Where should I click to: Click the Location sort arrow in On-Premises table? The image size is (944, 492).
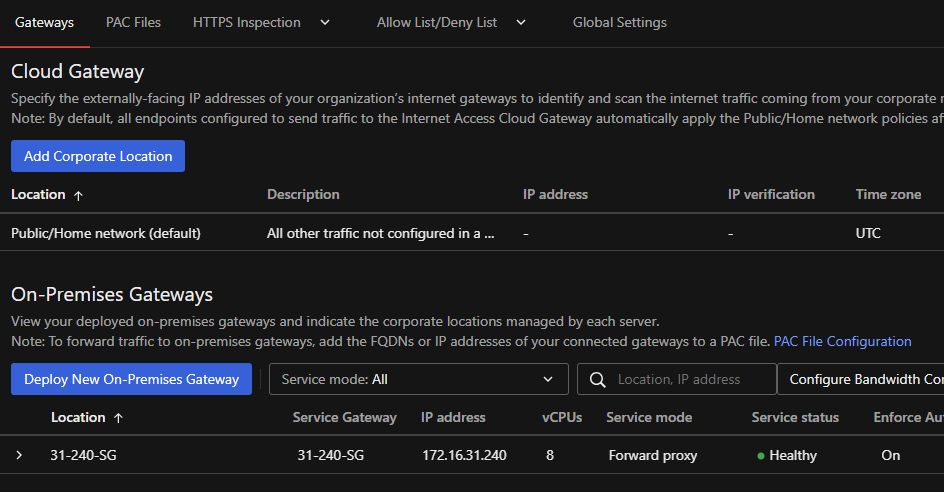click(119, 418)
